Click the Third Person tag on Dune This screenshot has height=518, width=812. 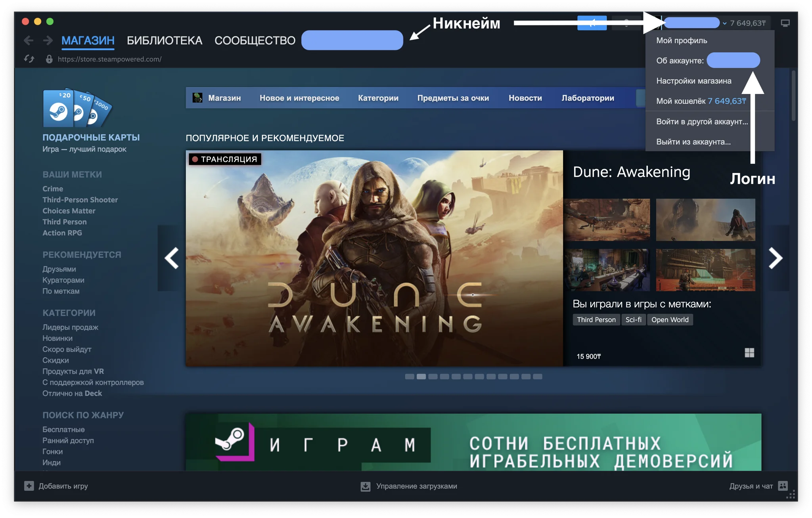click(596, 320)
